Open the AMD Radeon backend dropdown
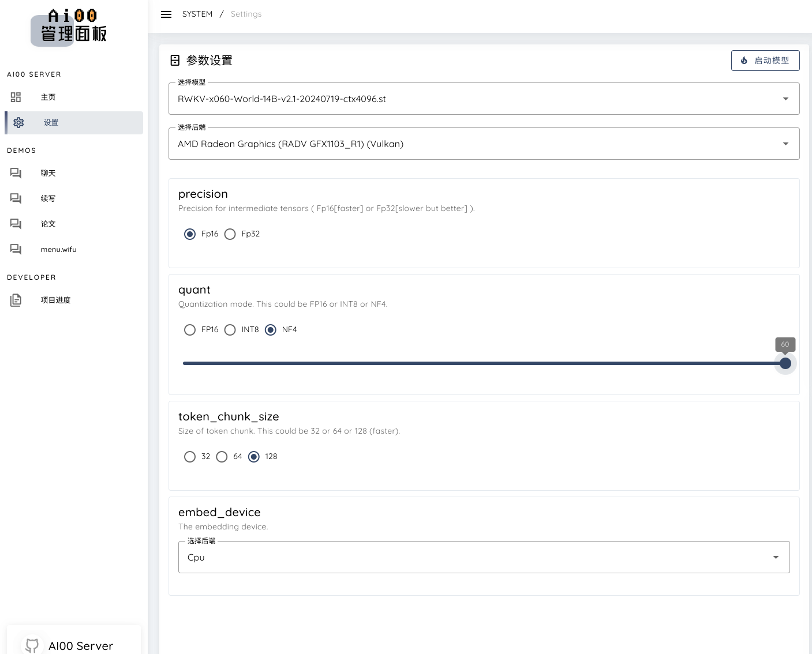Screen dimensions: 812x654 point(484,144)
